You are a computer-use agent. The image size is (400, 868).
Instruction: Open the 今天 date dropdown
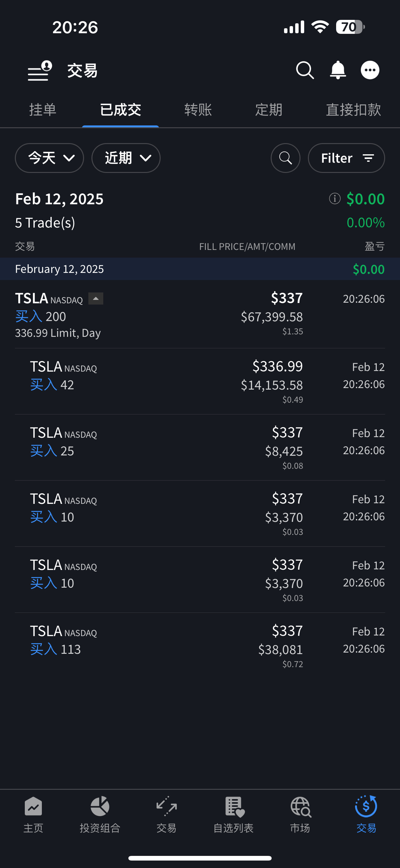(50, 158)
